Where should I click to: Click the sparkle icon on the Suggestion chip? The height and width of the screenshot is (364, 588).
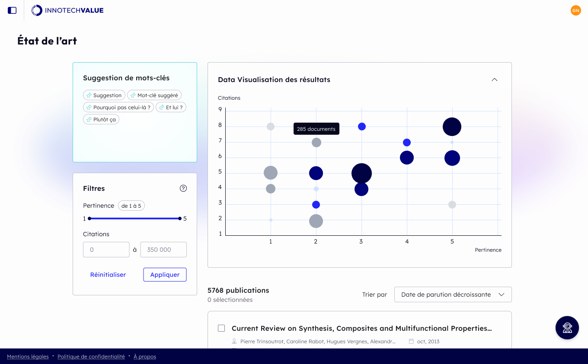coord(89,95)
